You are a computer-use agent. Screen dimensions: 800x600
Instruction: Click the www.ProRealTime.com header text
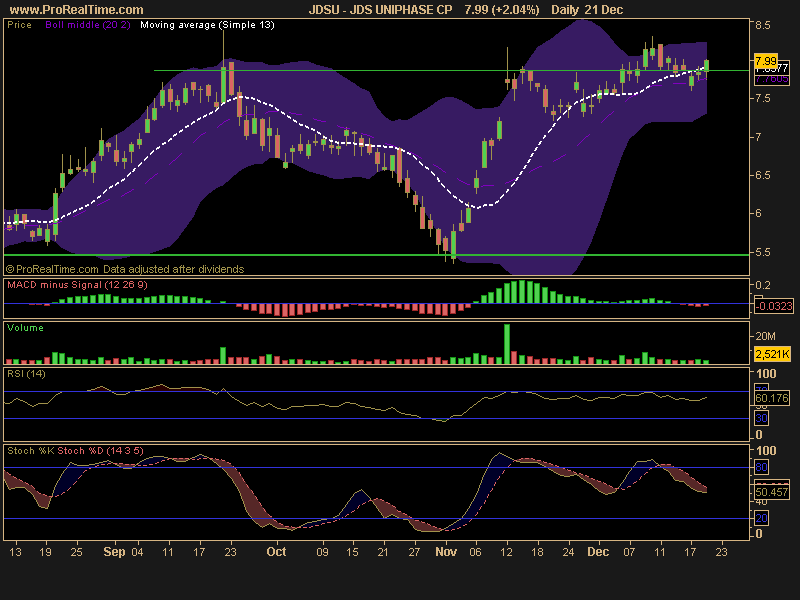tap(77, 10)
